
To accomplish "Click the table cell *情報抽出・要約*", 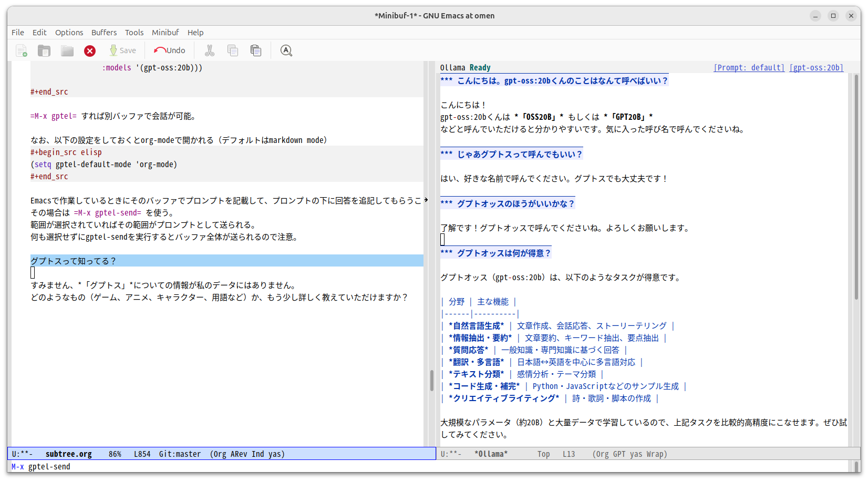I will 480,338.
